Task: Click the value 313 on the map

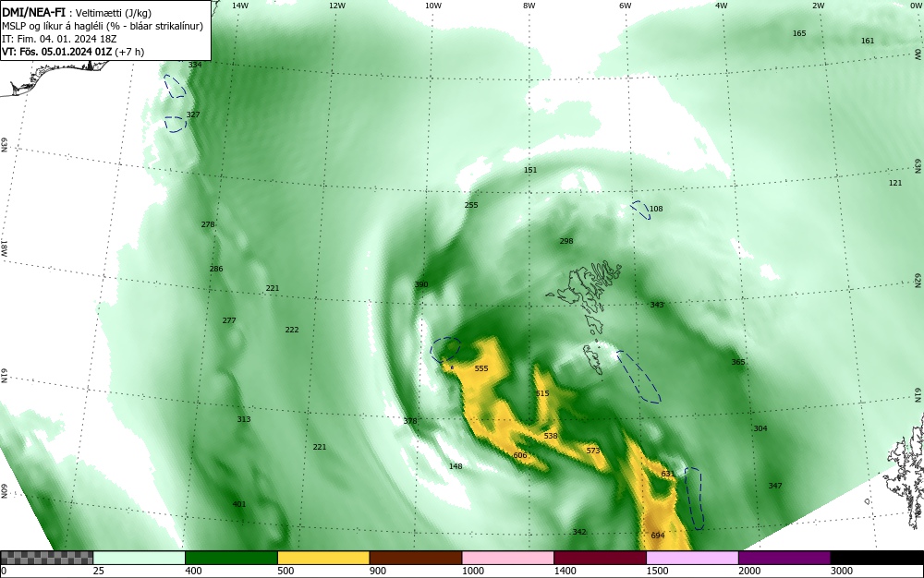Action: point(244,419)
